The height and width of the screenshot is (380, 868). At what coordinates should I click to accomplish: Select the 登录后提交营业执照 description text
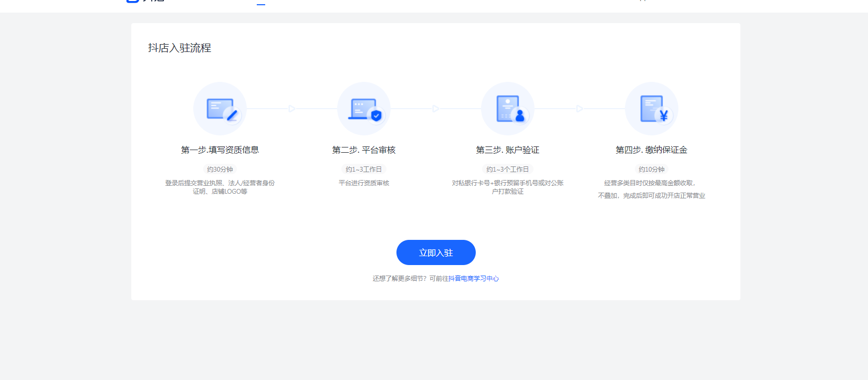coord(220,187)
